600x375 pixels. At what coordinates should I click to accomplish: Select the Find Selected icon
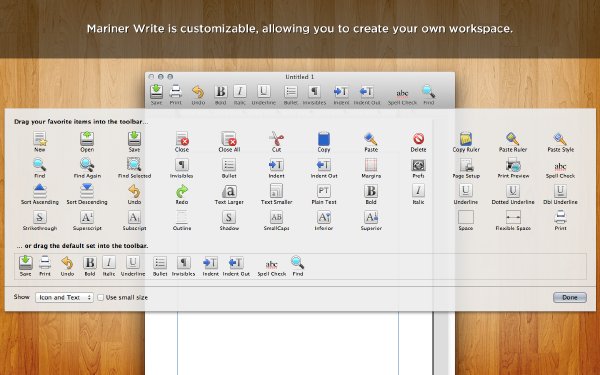click(134, 165)
